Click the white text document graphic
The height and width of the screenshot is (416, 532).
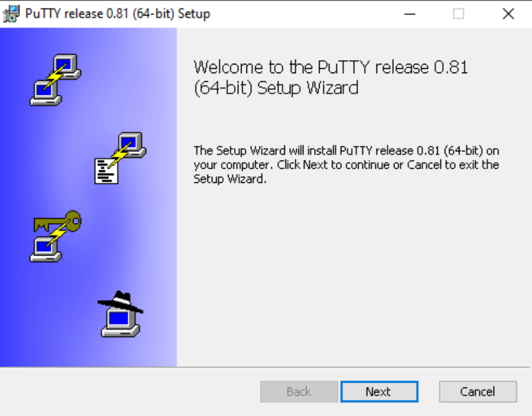click(x=106, y=171)
